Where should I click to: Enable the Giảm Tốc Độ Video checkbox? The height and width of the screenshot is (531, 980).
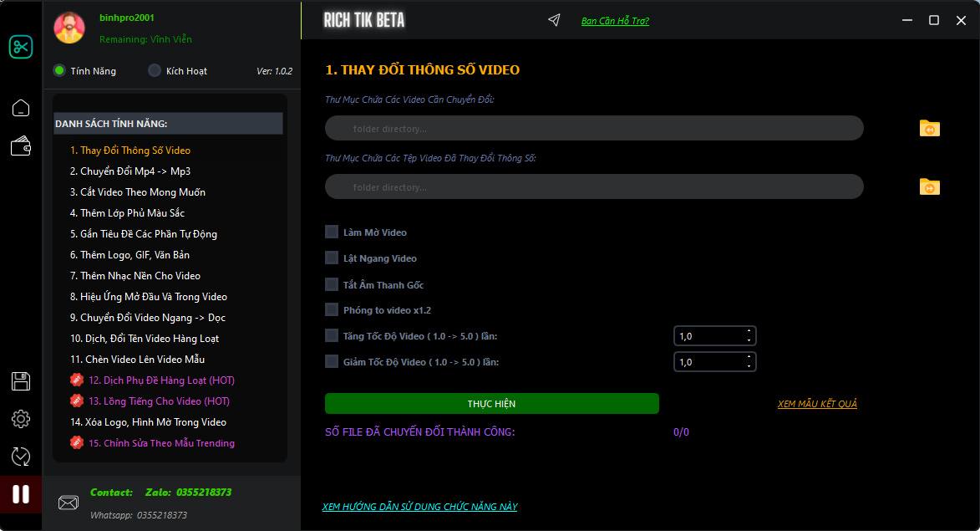pos(331,361)
